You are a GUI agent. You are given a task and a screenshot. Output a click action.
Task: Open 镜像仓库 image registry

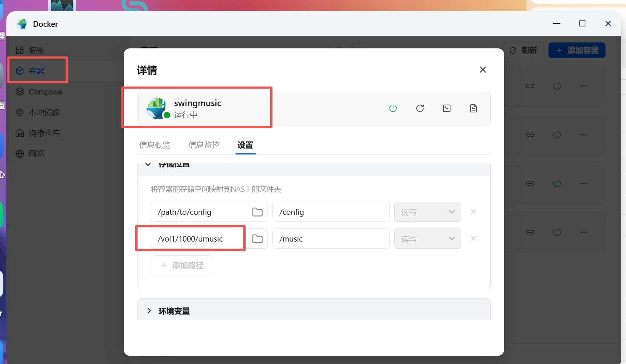click(x=38, y=133)
